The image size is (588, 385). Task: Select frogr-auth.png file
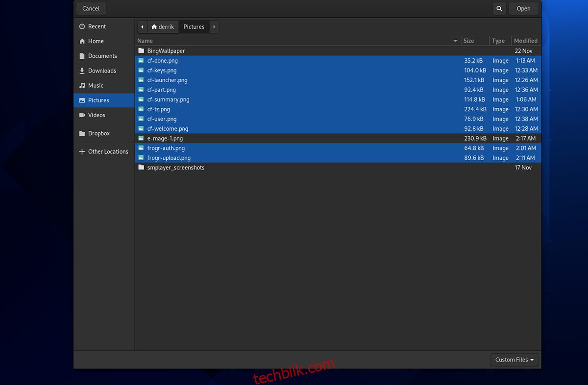[x=338, y=148]
